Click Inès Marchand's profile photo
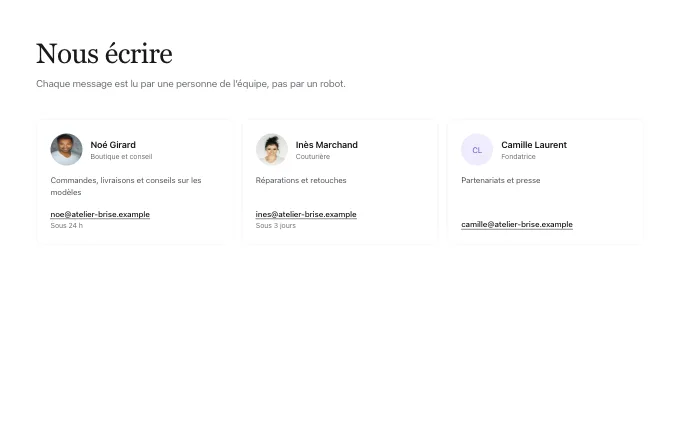This screenshot has height=425, width=680. [x=271, y=149]
